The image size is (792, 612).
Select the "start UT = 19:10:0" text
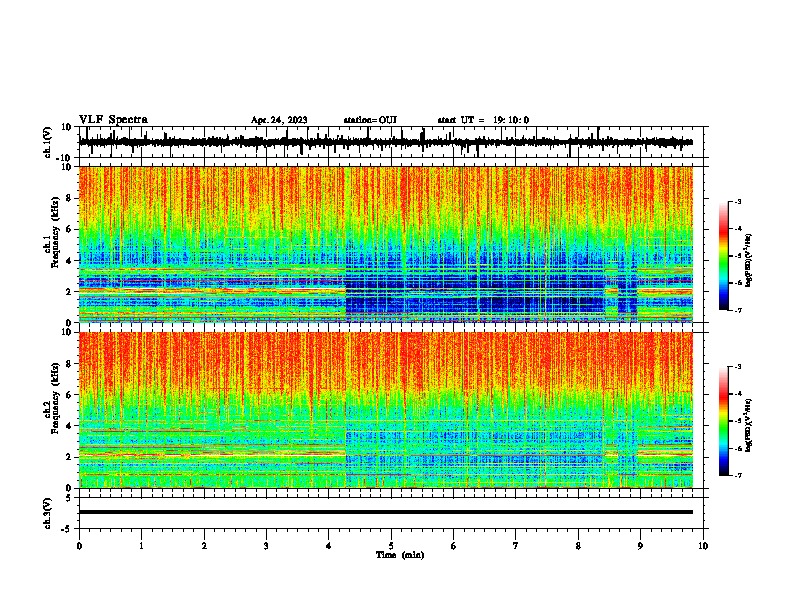click(483, 120)
